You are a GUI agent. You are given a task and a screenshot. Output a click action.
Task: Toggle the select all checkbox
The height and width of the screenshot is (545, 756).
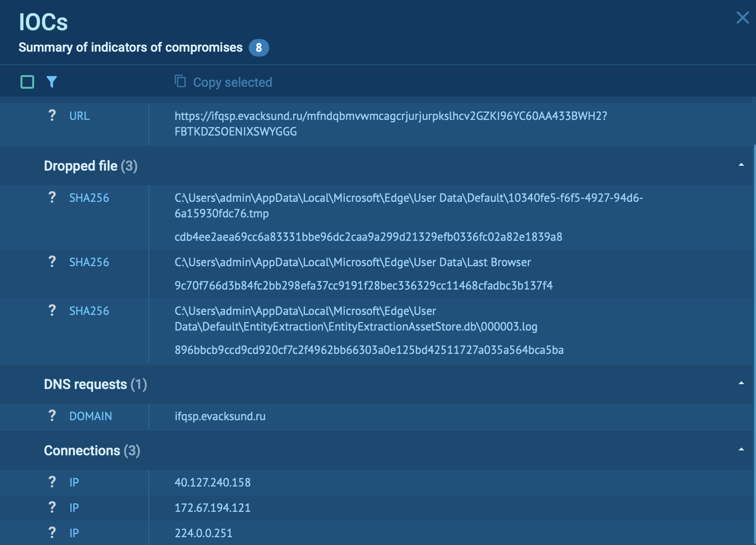coord(27,82)
